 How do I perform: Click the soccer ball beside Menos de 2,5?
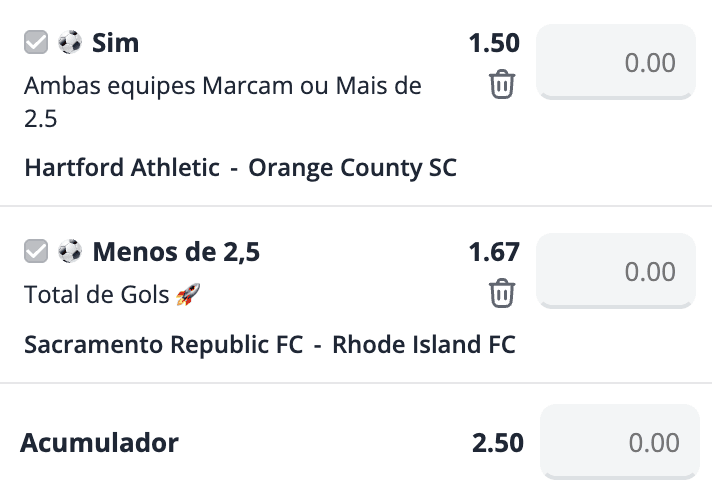click(x=70, y=251)
